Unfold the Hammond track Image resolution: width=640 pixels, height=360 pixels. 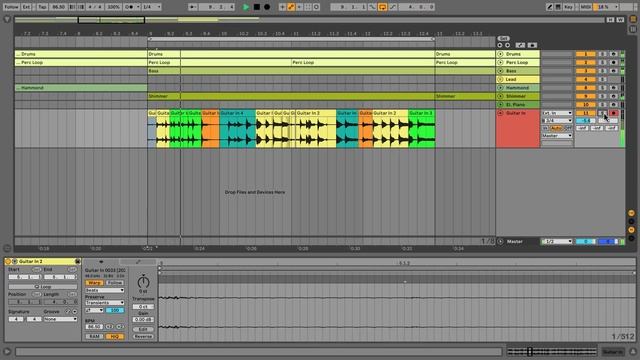click(500, 88)
